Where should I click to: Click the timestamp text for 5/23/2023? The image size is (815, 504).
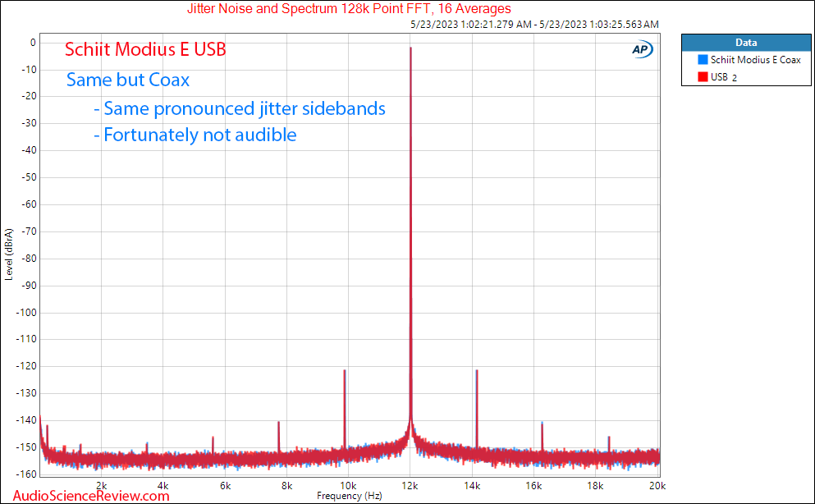coord(534,24)
